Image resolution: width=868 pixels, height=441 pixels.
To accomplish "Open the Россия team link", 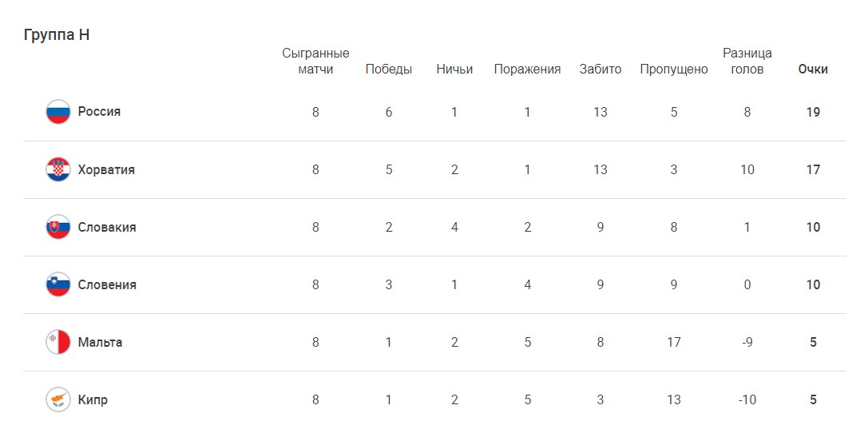I will (99, 112).
